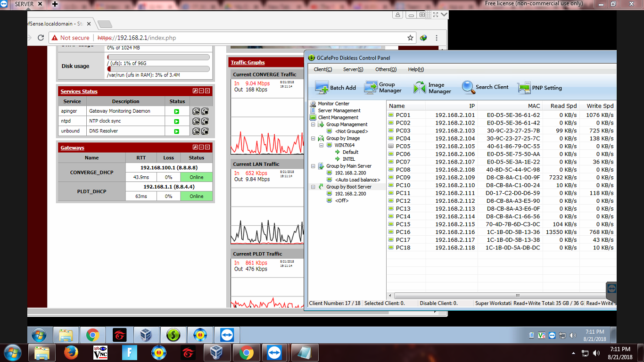Open the Client(C) menu
The image size is (644, 362).
[x=323, y=69]
